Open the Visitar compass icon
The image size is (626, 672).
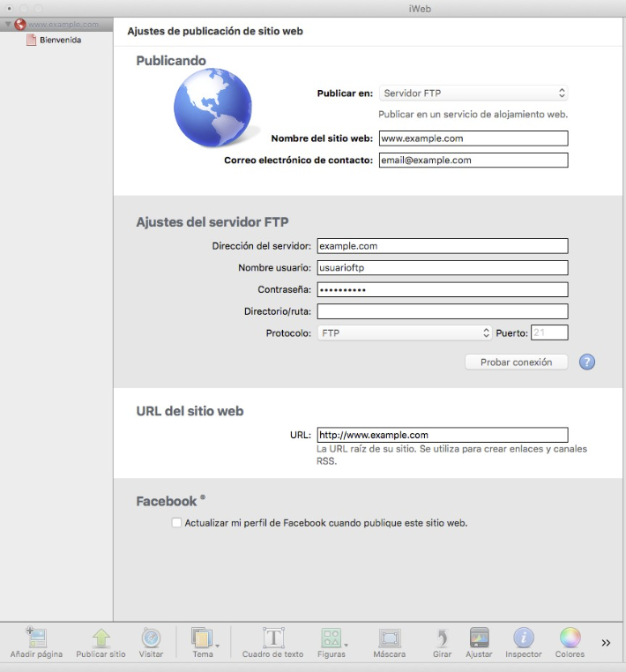151,638
